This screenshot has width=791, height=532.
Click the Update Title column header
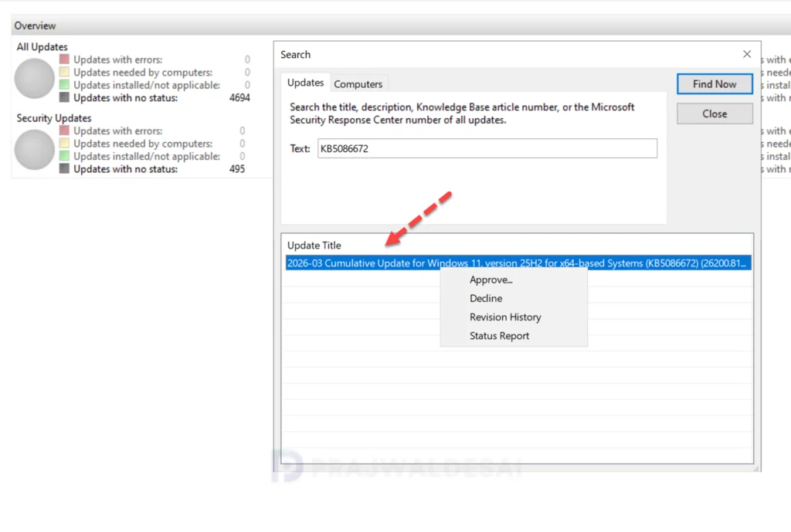[x=314, y=246]
